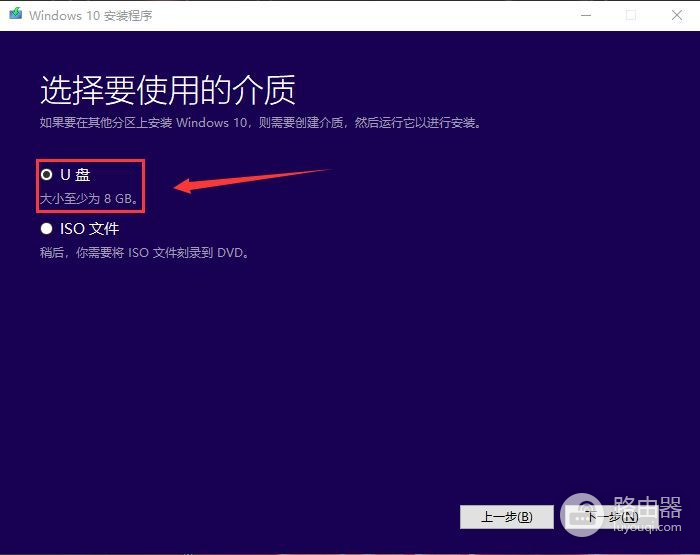
Task: Click the 下一步(N) button
Action: click(612, 517)
